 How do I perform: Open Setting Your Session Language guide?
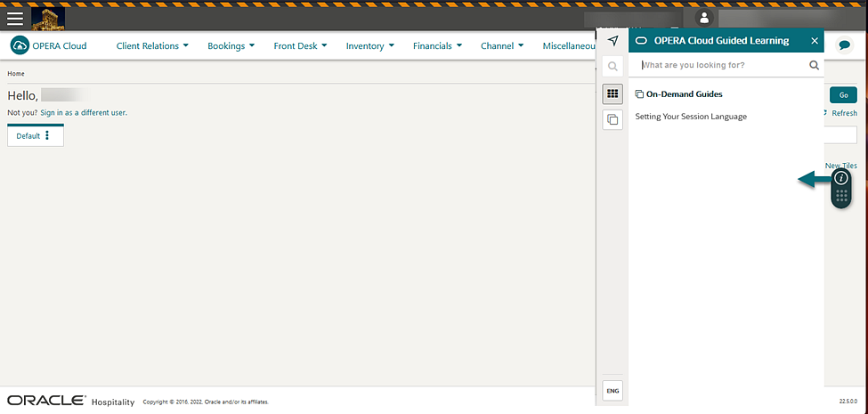(691, 117)
